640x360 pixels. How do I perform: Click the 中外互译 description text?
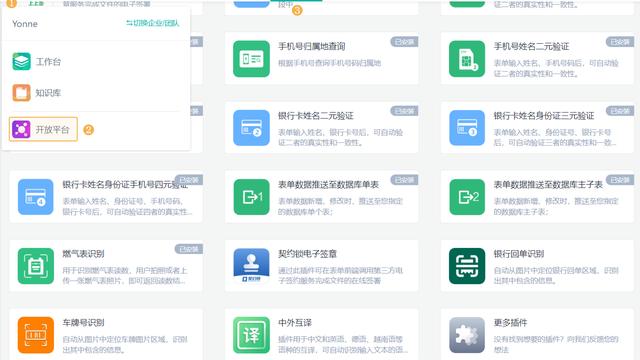click(342, 344)
